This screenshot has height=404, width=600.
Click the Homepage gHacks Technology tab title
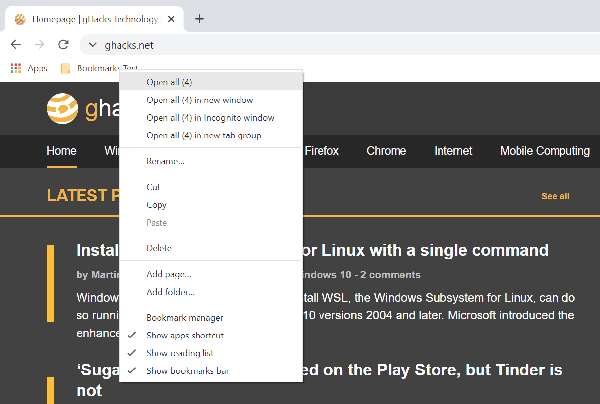pyautogui.click(x=95, y=19)
